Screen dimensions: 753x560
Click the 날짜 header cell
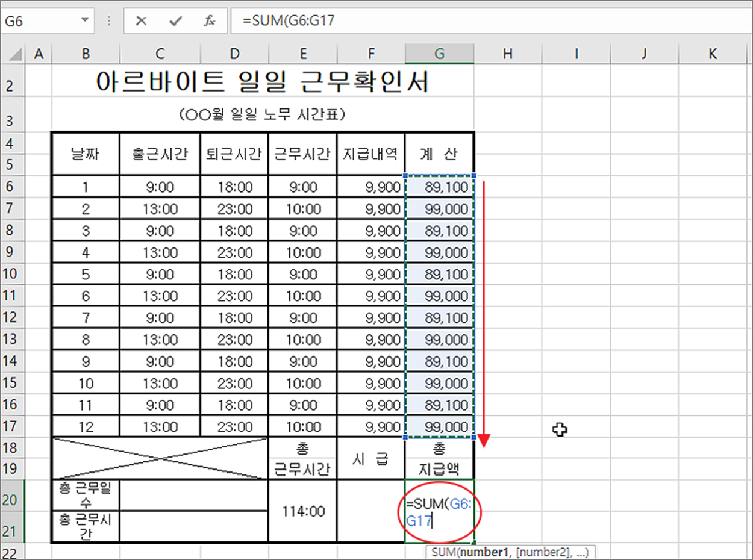point(86,154)
